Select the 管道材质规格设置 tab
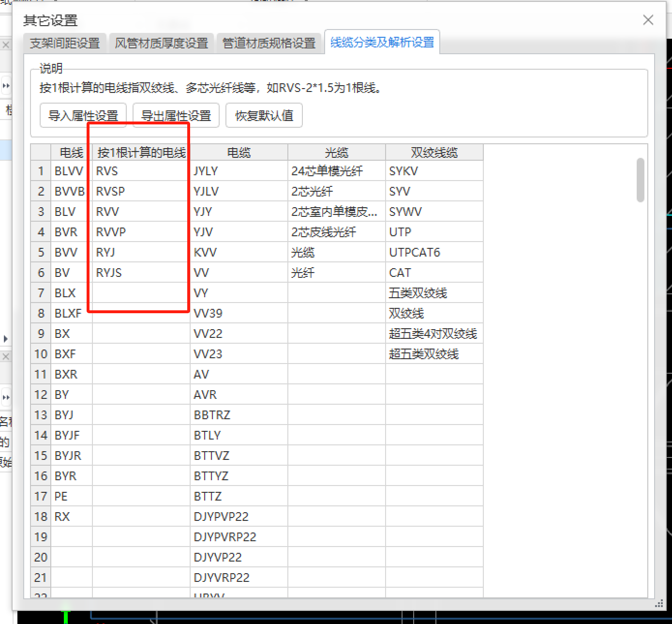This screenshot has height=624, width=672. coord(269,43)
